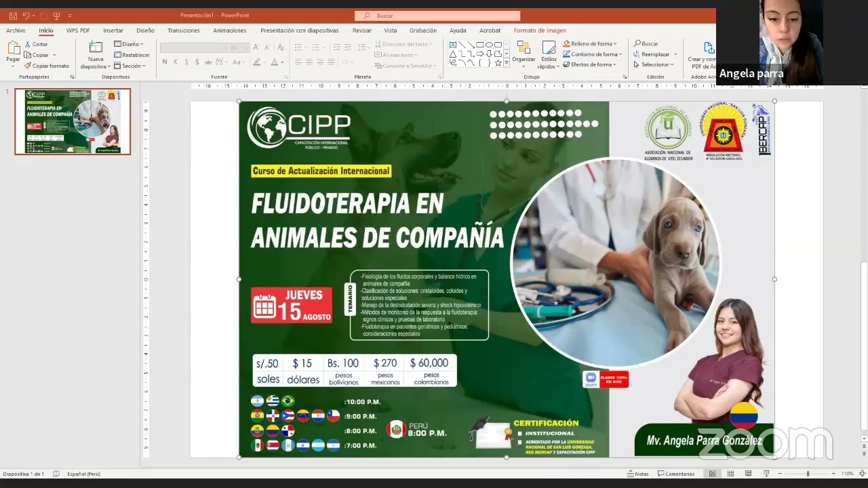The height and width of the screenshot is (488, 868).
Task: Increase font size with the larger A icon
Action: 258,47
